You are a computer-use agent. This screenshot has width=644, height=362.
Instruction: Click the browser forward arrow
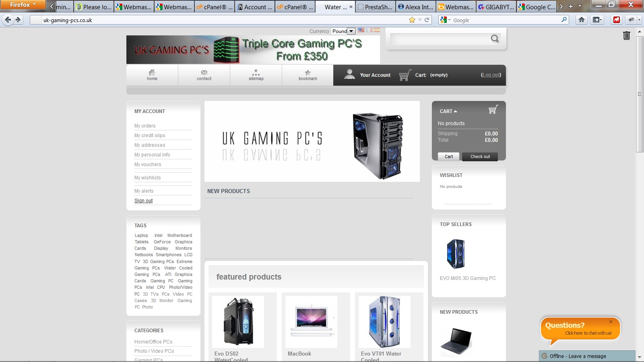click(18, 20)
